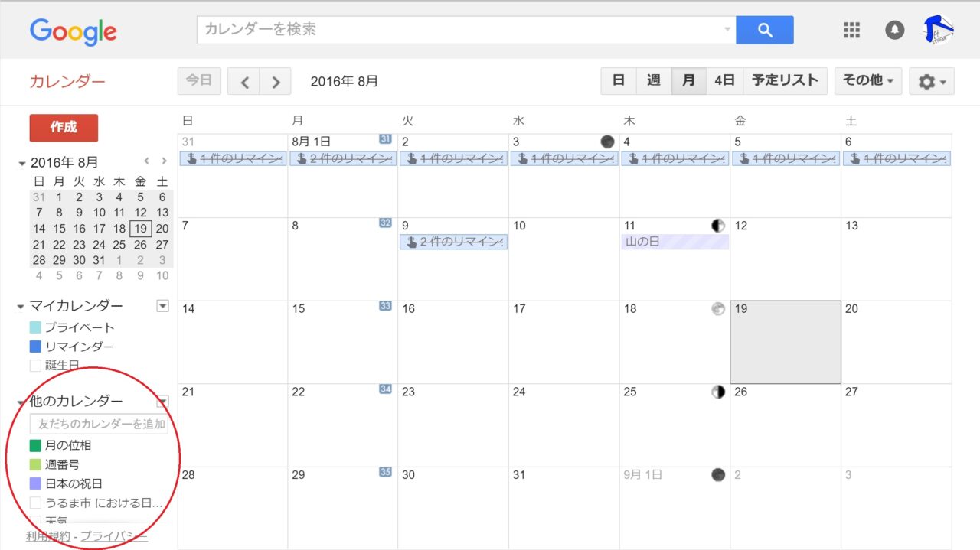Switch to 週 view tab

653,80
